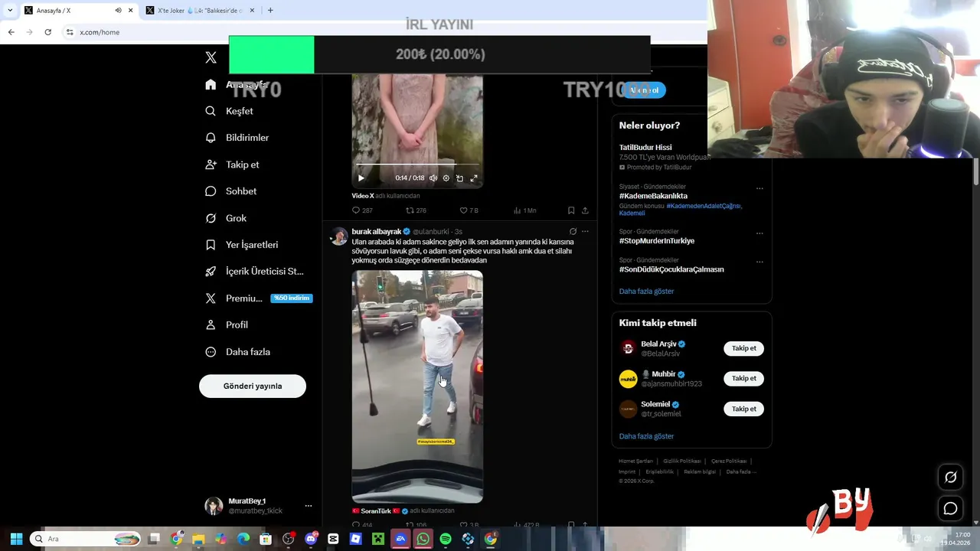The height and width of the screenshot is (551, 980).
Task: Open Daha fazla sidebar menu
Action: pyautogui.click(x=237, y=352)
